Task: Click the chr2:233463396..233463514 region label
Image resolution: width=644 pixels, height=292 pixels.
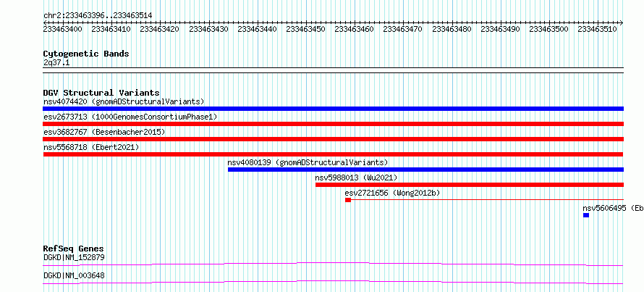Action: [x=98, y=15]
